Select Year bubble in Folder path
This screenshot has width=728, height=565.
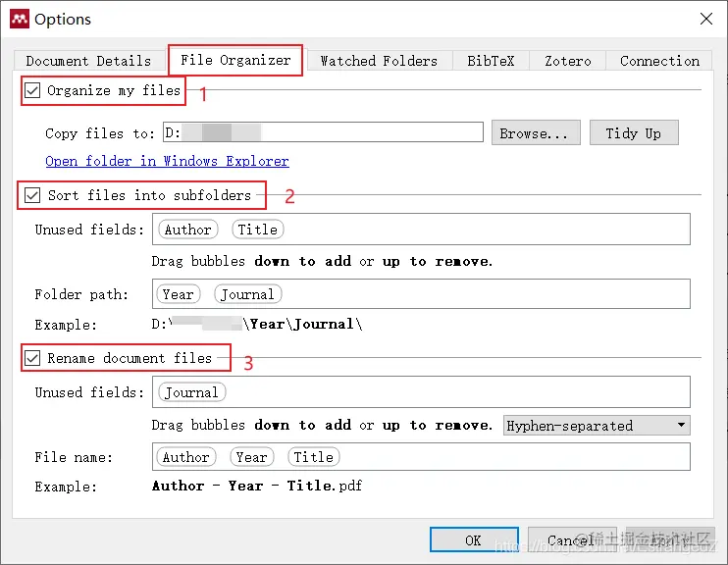point(179,294)
